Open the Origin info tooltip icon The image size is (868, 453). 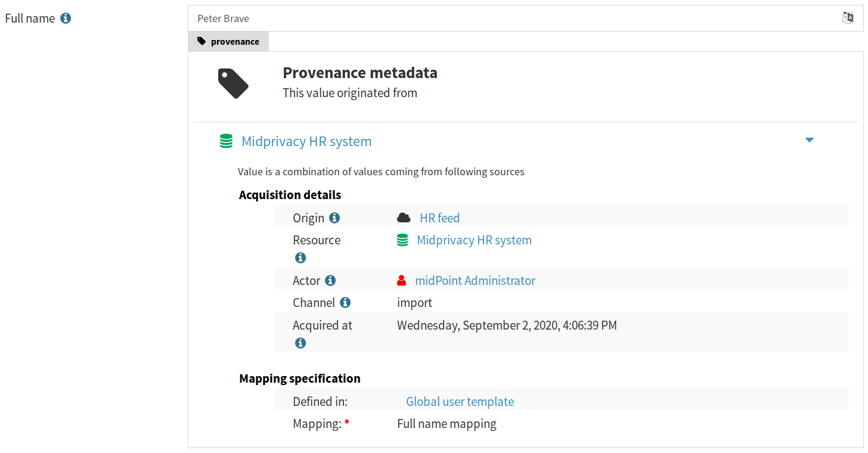[x=334, y=218]
